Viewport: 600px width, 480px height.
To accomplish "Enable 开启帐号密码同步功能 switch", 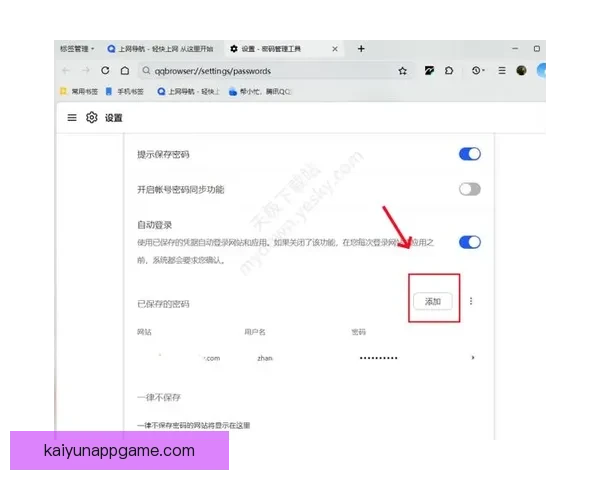I will (470, 189).
